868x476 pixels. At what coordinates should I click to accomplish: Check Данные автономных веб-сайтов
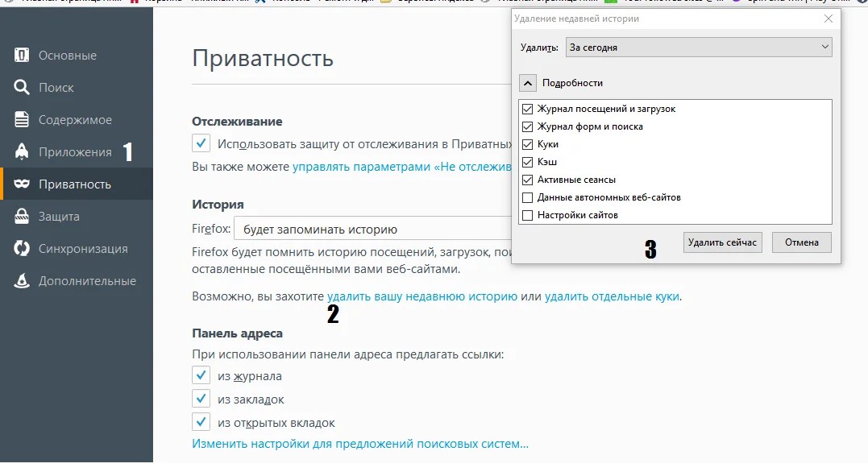point(528,197)
